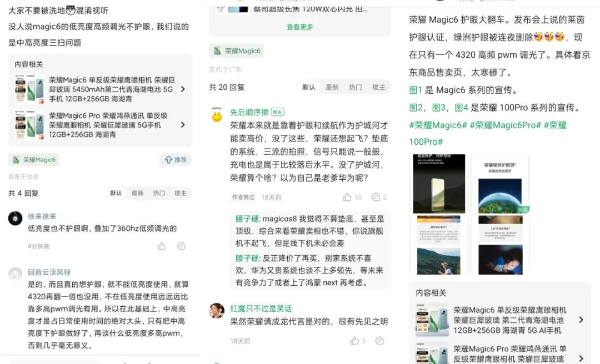Viewport: 600px width, 364px height.
Task: Open the 图4 link in the post
Action: click(x=461, y=108)
